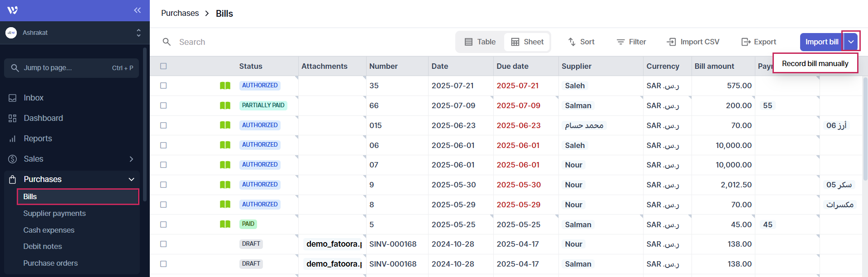Screen dimensions: 868x277
Task: Click the Reports bar chart icon
Action: pyautogui.click(x=13, y=138)
